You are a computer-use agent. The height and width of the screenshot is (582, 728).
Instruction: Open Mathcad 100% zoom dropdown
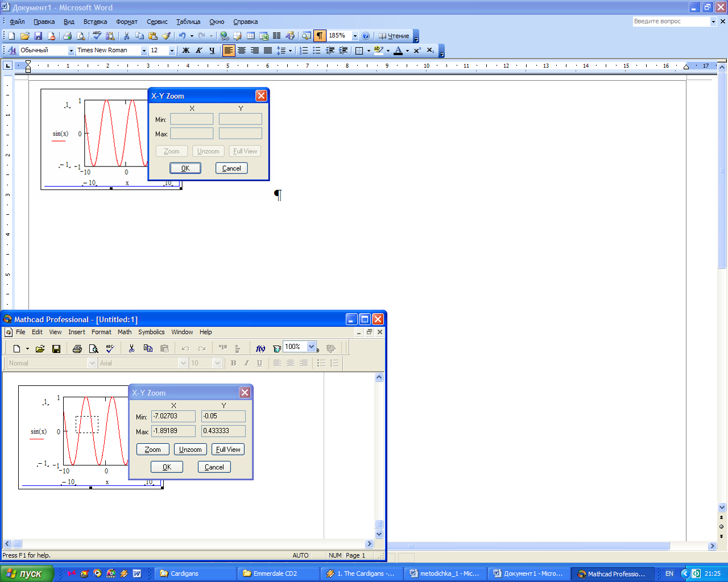[x=312, y=347]
